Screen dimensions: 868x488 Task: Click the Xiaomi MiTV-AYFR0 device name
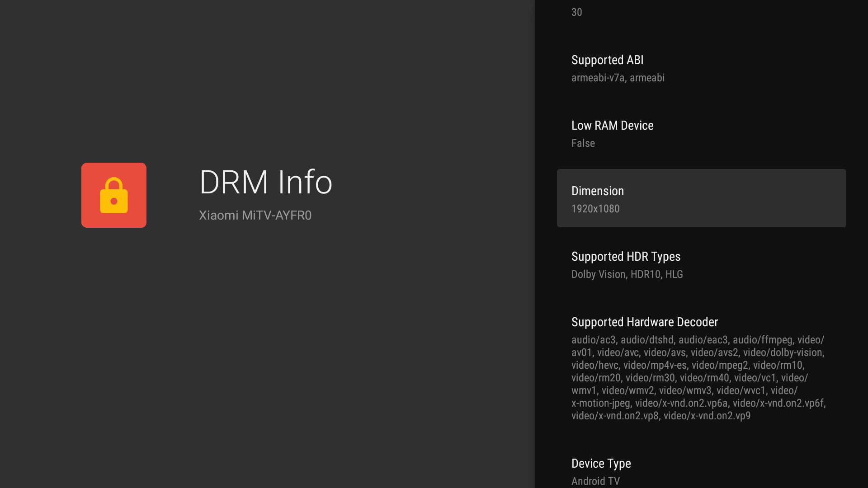point(255,215)
